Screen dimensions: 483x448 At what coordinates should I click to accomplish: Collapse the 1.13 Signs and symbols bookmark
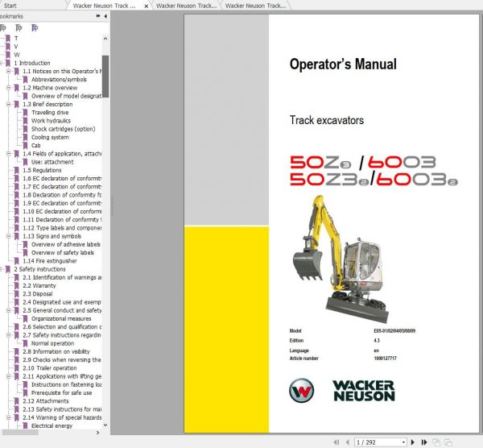9,236
